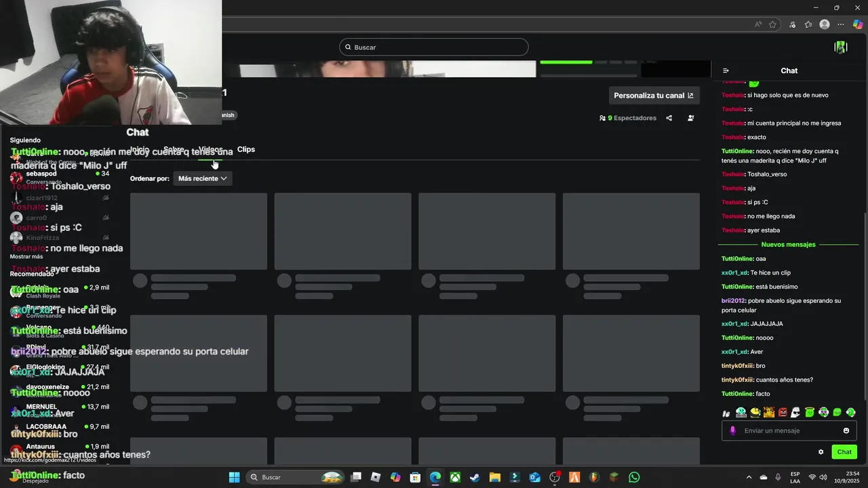The width and height of the screenshot is (868, 488).
Task: Insert the sunglasses ghost emote
Action: (x=795, y=412)
